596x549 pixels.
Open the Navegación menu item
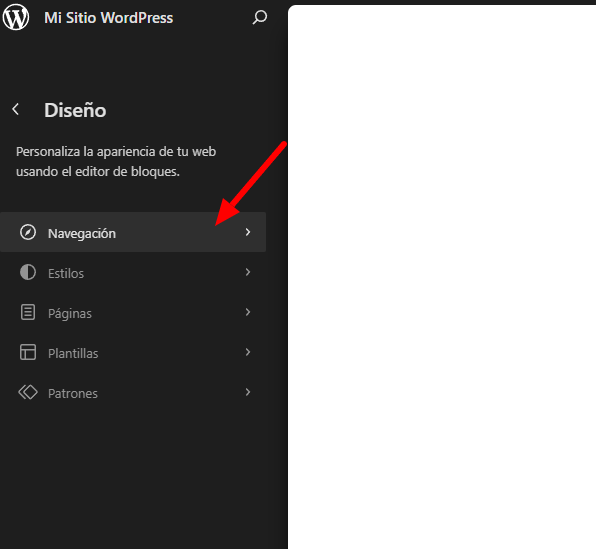tap(133, 232)
